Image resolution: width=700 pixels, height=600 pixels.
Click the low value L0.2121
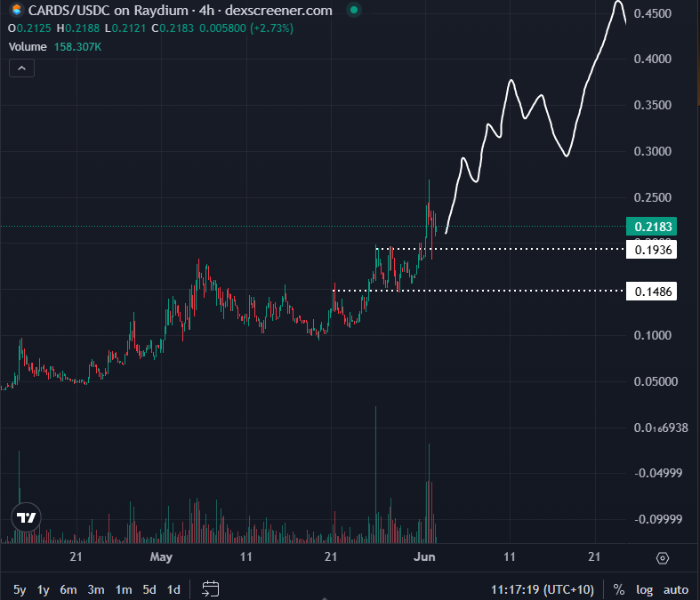(125, 28)
